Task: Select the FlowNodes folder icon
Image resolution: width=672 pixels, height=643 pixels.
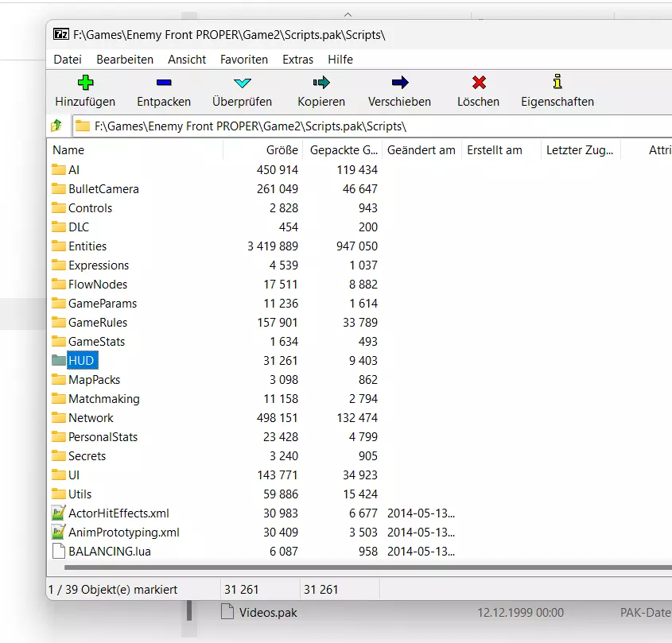Action: point(59,284)
